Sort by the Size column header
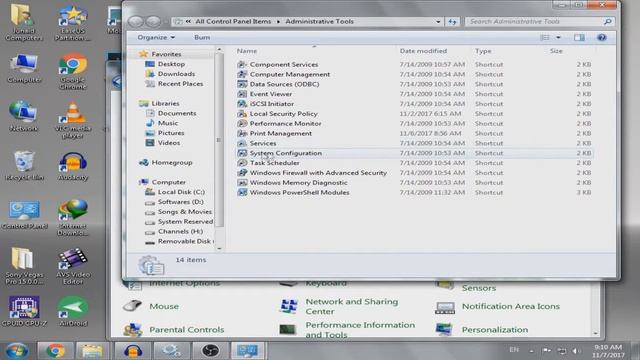This screenshot has height=360, width=640. point(556,51)
